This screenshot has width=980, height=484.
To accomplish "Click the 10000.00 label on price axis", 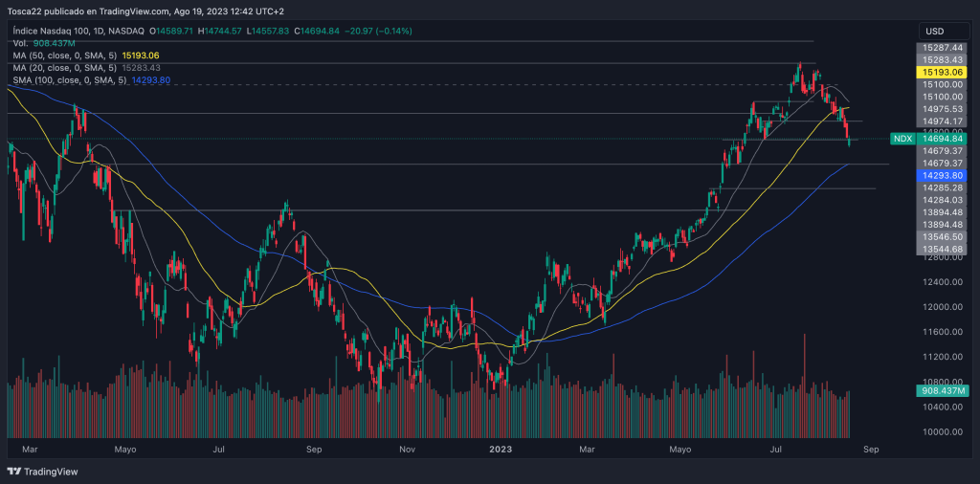I will click(x=943, y=431).
